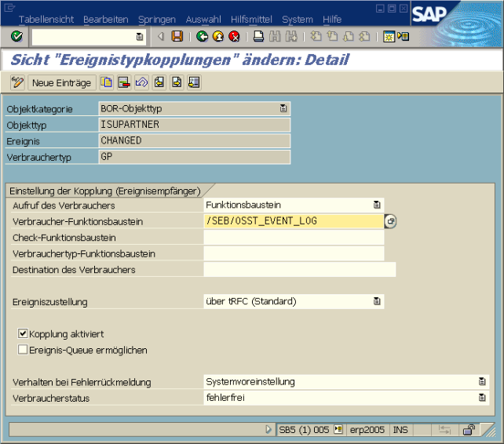Expand the Verbraucherstatus dropdown

tap(482, 398)
